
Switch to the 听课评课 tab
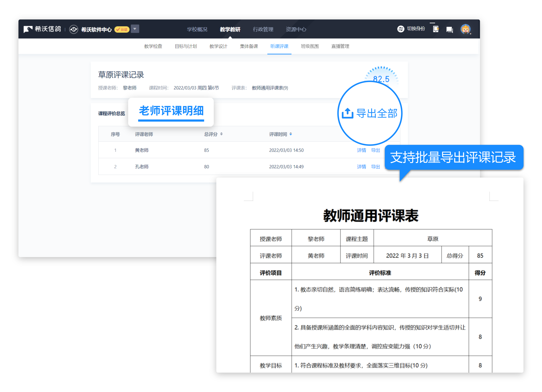279,46
